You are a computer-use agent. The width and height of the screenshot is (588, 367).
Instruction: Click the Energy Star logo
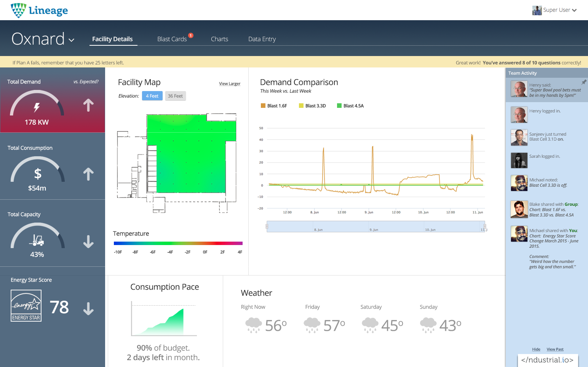pyautogui.click(x=26, y=306)
